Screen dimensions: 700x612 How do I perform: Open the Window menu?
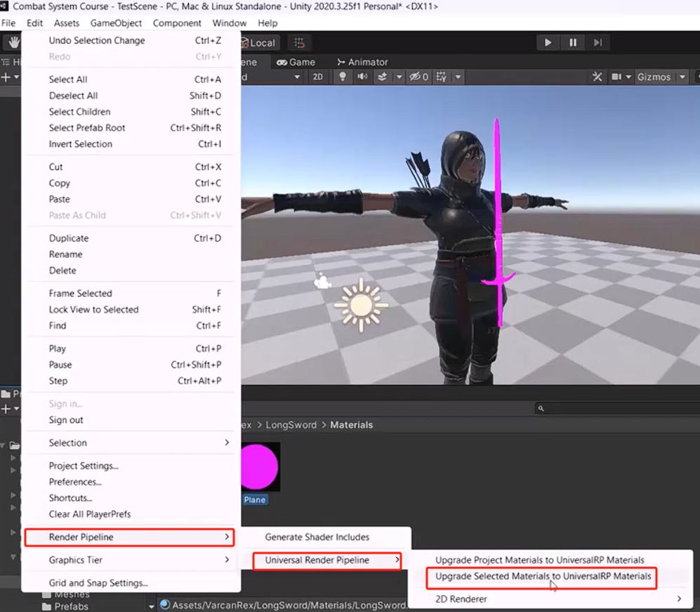[229, 22]
